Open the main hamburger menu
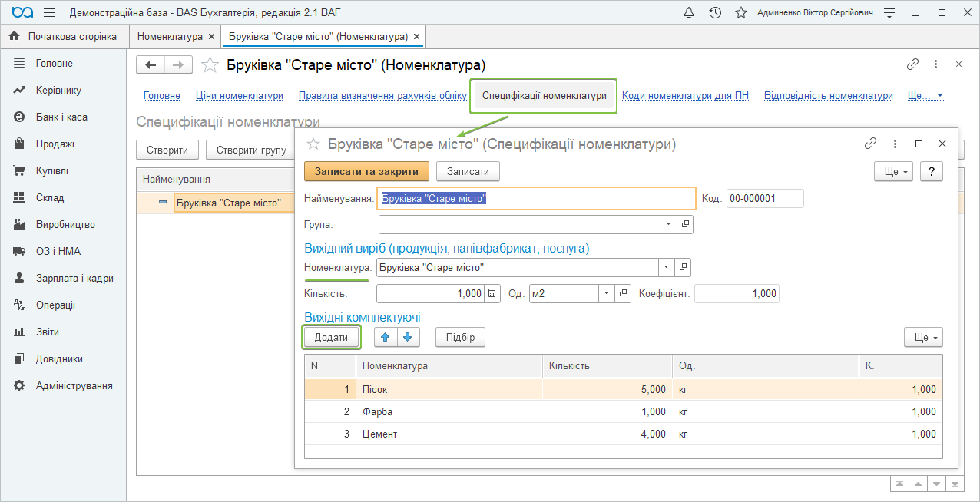The image size is (980, 502). [x=49, y=13]
